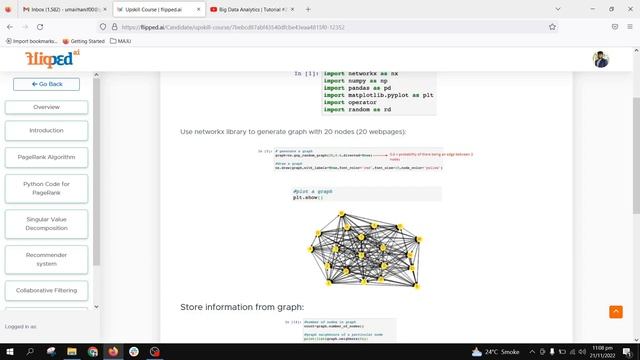
Task: Open the Overview section
Action: pyautogui.click(x=47, y=107)
